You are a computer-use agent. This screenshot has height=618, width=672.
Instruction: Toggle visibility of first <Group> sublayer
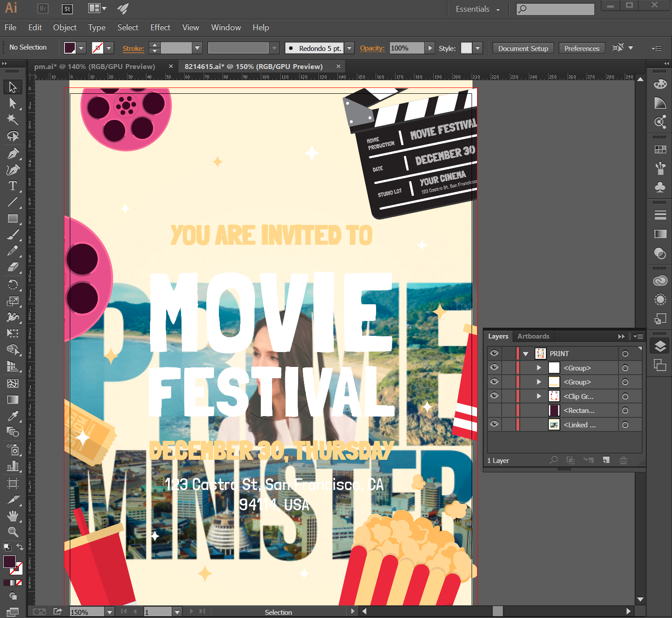click(x=494, y=367)
